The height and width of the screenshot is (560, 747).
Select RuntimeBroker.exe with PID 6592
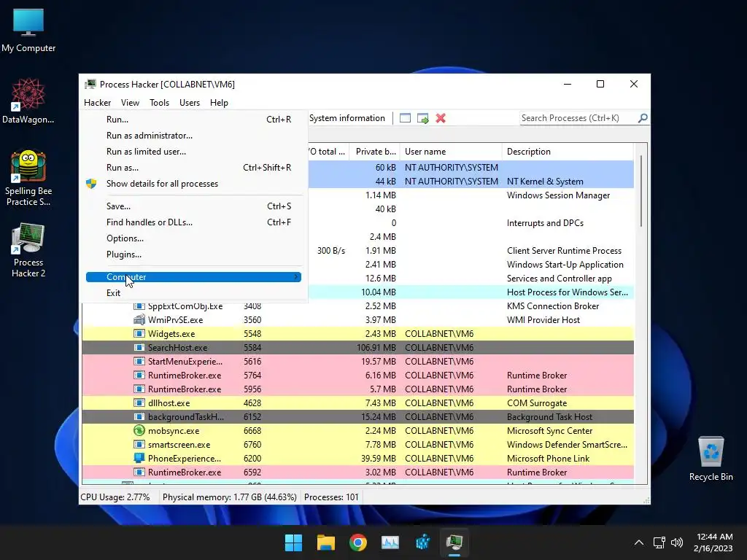(357, 472)
